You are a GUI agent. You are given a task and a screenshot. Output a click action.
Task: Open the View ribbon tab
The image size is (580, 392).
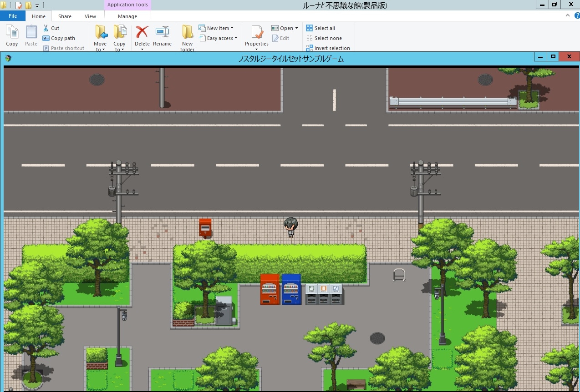[x=90, y=16]
